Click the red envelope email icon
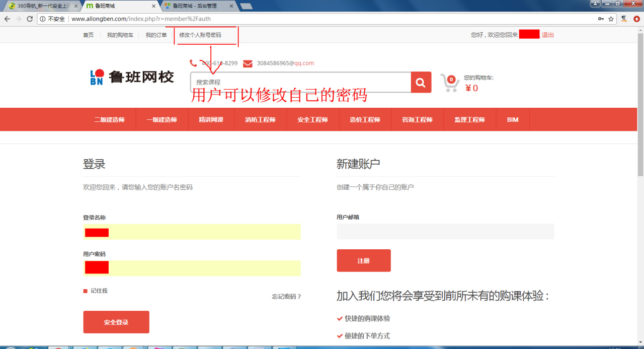The image size is (644, 349). (248, 63)
